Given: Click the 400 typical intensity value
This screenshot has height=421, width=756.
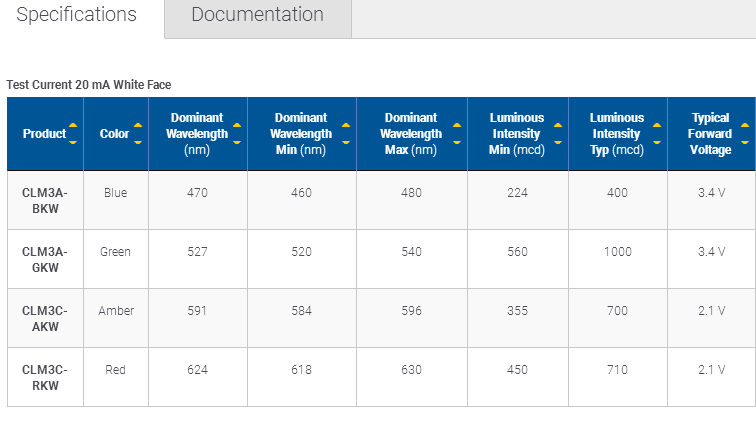Looking at the screenshot, I should pos(617,193).
